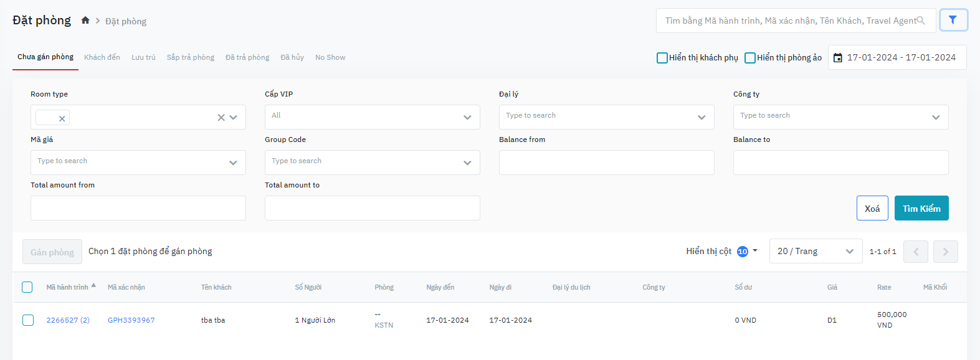This screenshot has width=980, height=360.
Task: Click the filter funnel icon button
Action: coord(953,20)
